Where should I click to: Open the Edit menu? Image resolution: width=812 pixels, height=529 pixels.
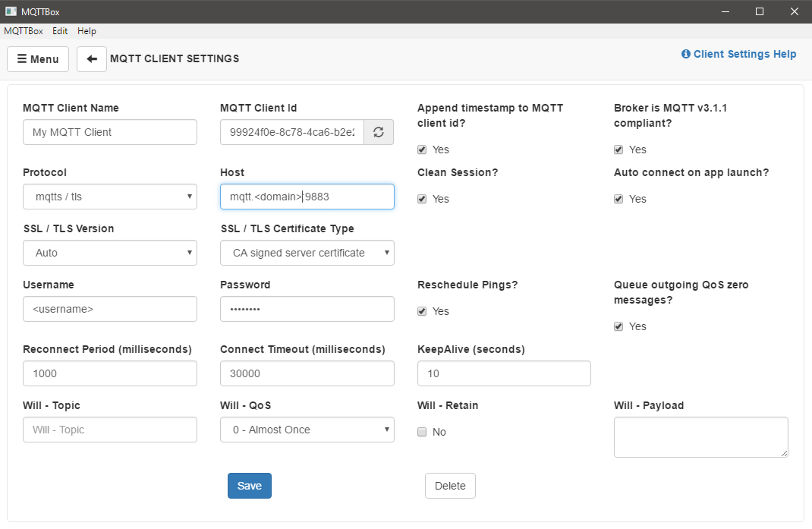59,31
